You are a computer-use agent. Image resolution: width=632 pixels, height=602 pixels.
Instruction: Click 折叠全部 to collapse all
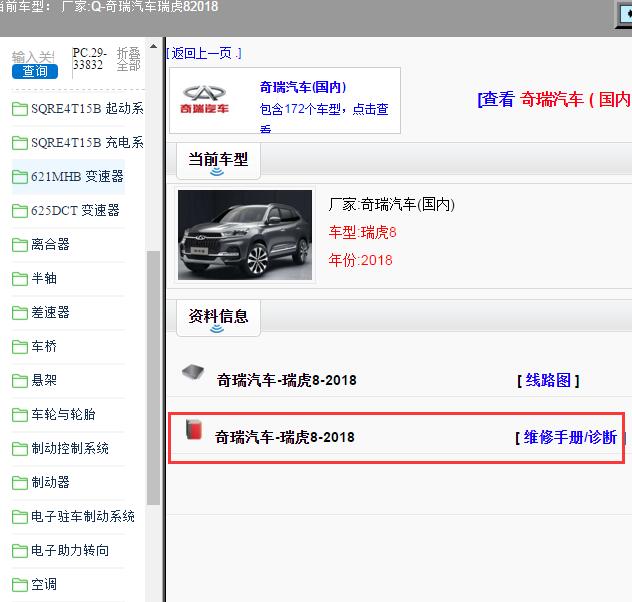pyautogui.click(x=128, y=59)
